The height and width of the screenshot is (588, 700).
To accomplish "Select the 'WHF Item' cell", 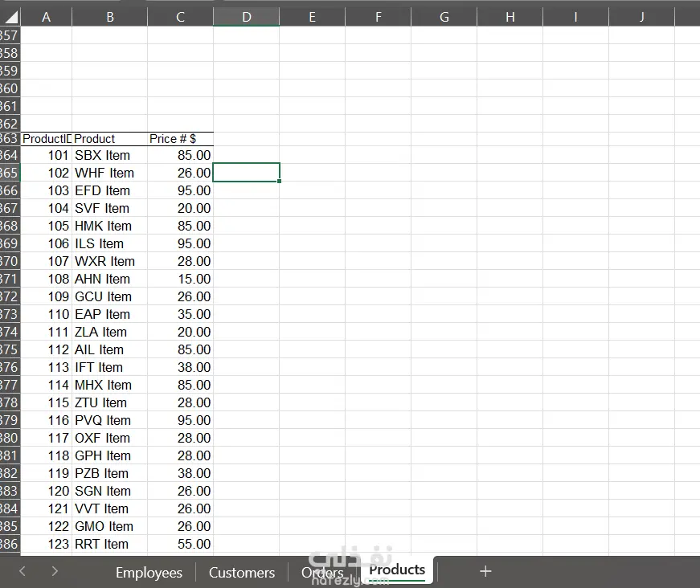I will pos(110,173).
